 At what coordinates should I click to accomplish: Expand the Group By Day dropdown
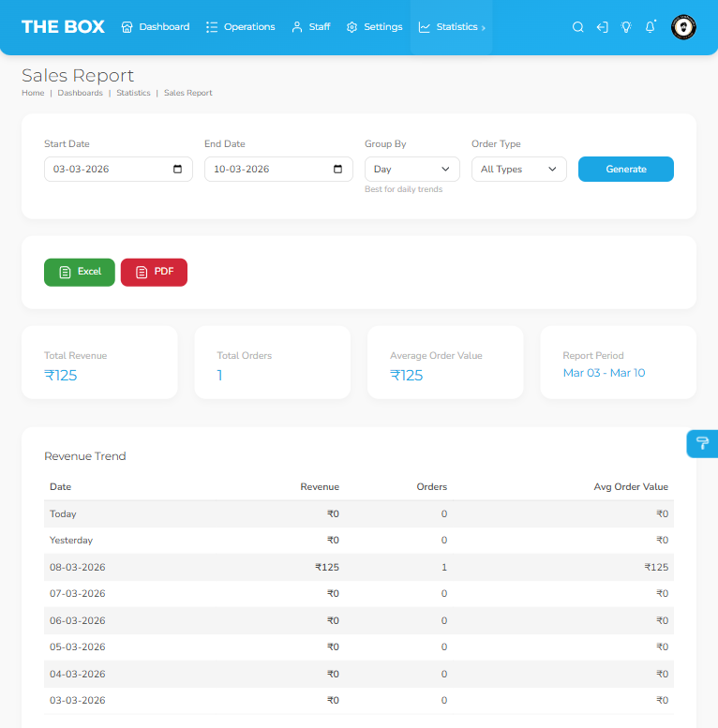pyautogui.click(x=411, y=170)
